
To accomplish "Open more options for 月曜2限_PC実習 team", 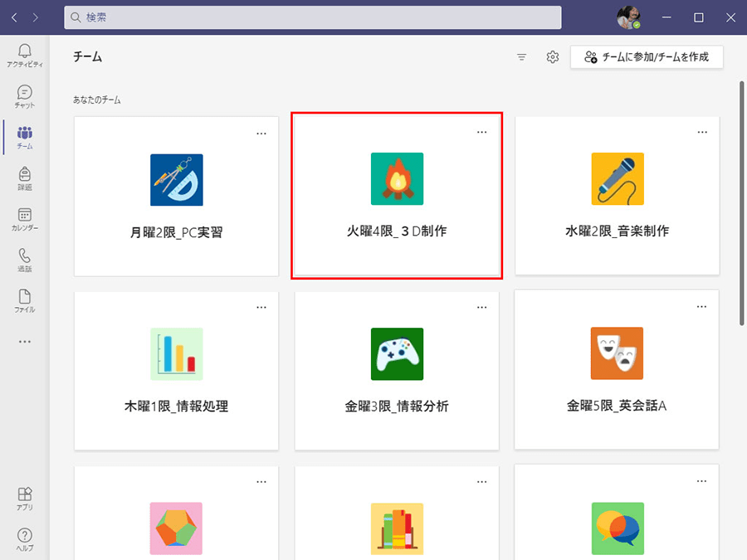I will tap(261, 133).
